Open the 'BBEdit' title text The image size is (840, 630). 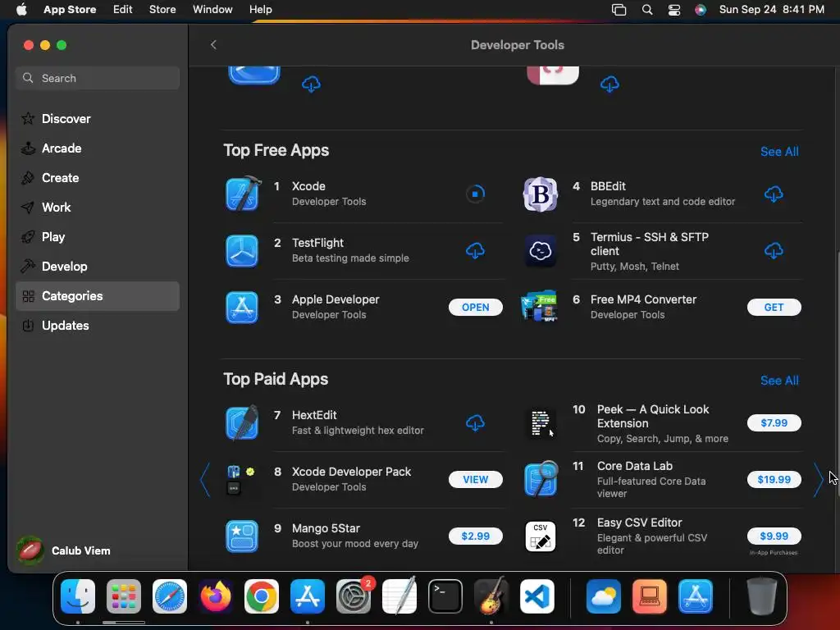click(608, 186)
